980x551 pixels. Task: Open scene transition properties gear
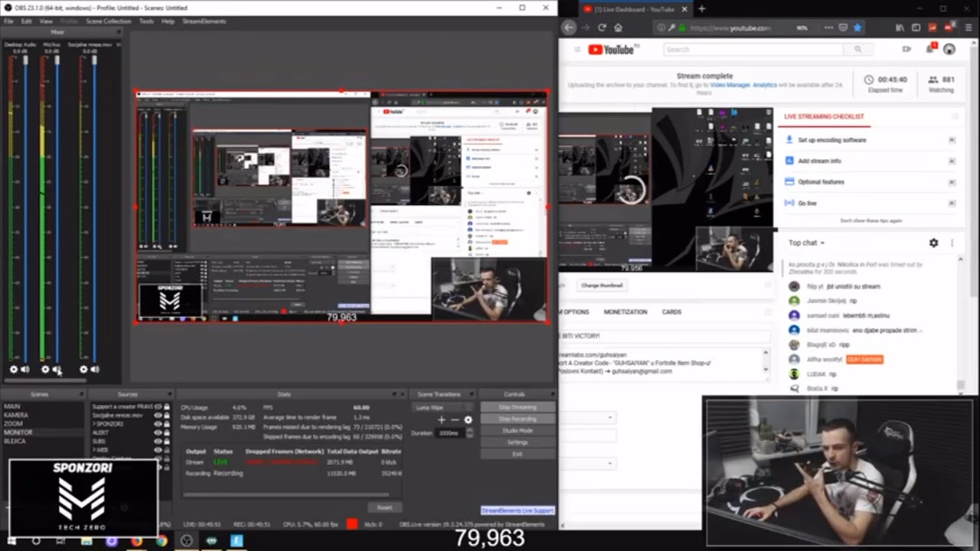[468, 419]
